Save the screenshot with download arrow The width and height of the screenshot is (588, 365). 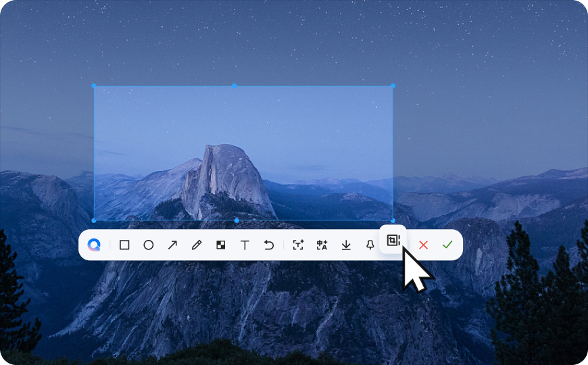pos(346,245)
